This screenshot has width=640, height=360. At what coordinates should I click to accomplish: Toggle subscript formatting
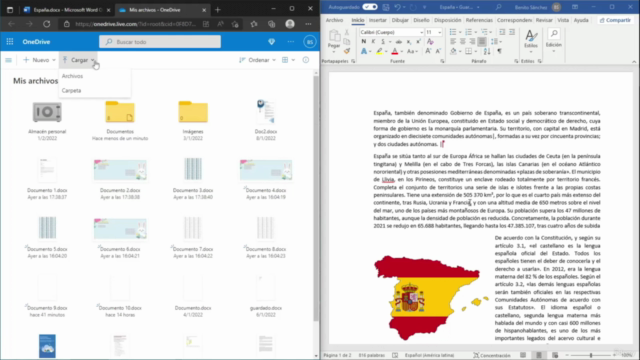click(409, 42)
